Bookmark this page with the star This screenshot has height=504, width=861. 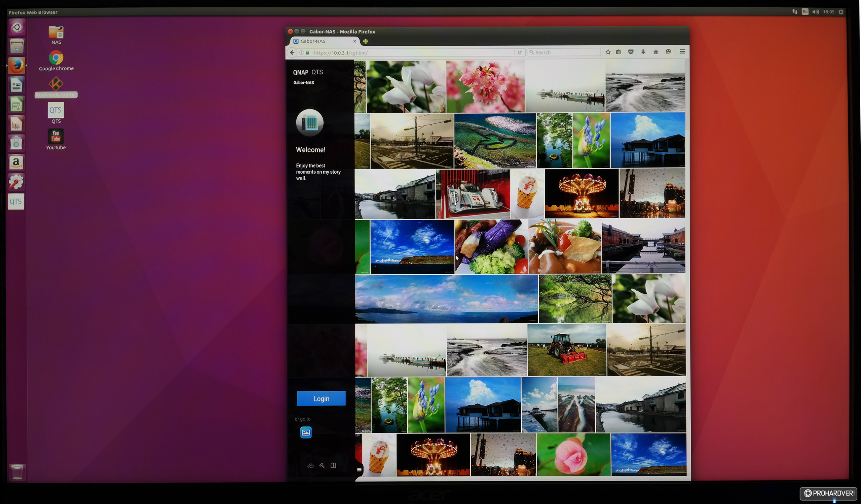pyautogui.click(x=608, y=52)
